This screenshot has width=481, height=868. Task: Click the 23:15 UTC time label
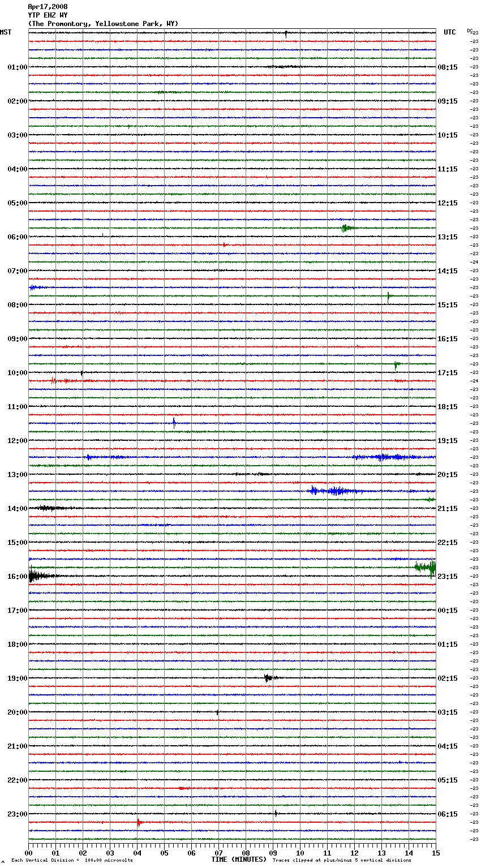click(448, 577)
